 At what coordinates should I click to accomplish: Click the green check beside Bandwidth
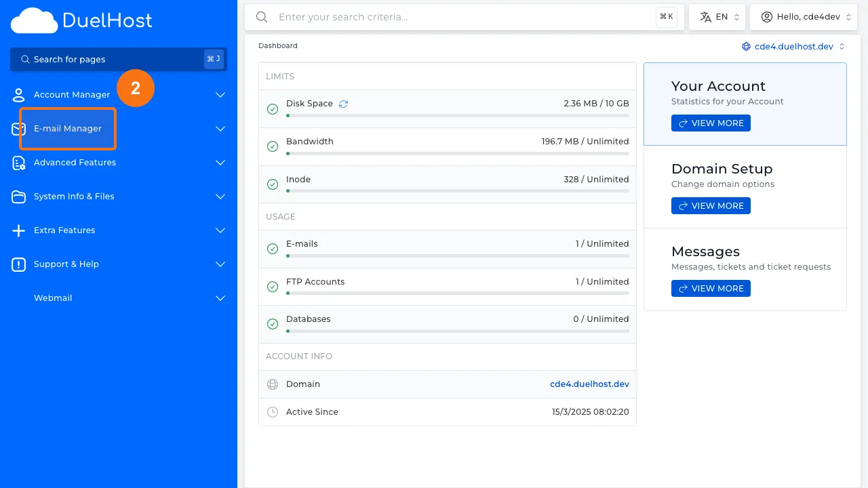point(273,146)
